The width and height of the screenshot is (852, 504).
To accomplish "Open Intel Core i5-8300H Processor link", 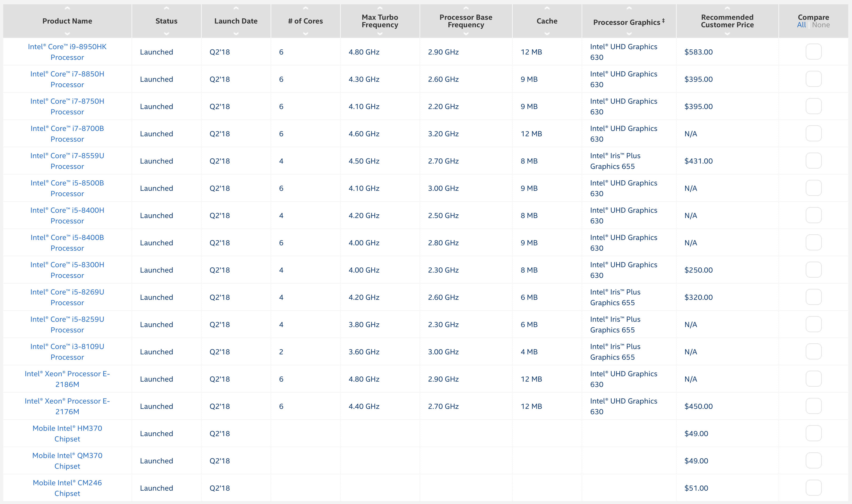I will coord(67,270).
